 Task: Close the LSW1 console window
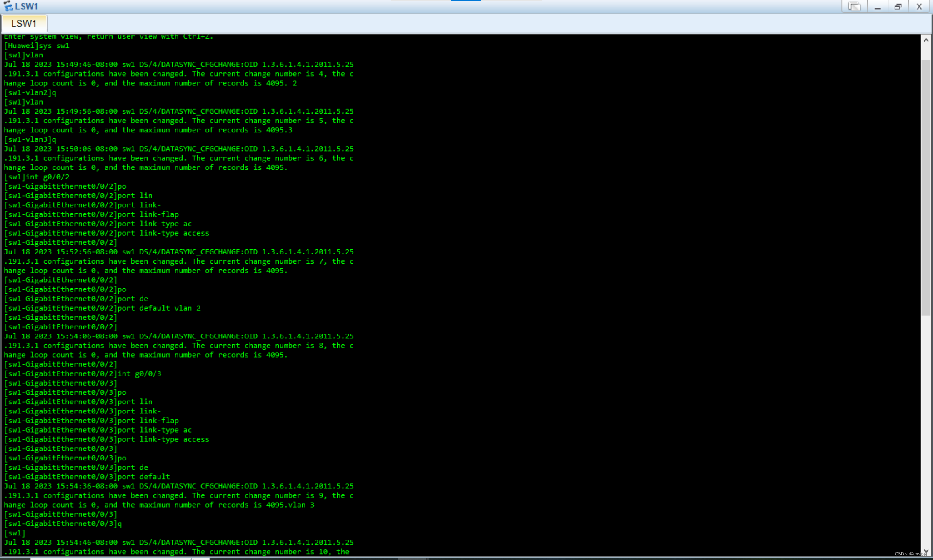919,7
